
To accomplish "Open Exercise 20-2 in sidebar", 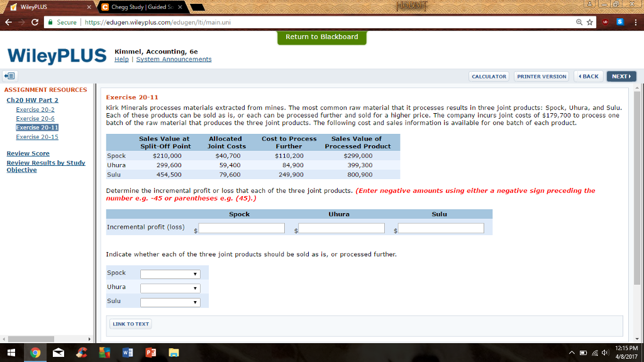I will coord(35,109).
